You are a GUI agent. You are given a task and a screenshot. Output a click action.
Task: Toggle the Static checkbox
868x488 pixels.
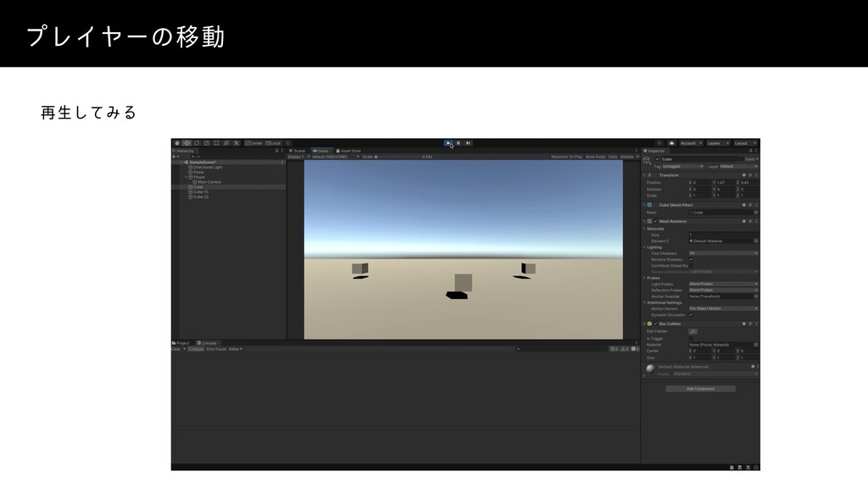[743, 158]
